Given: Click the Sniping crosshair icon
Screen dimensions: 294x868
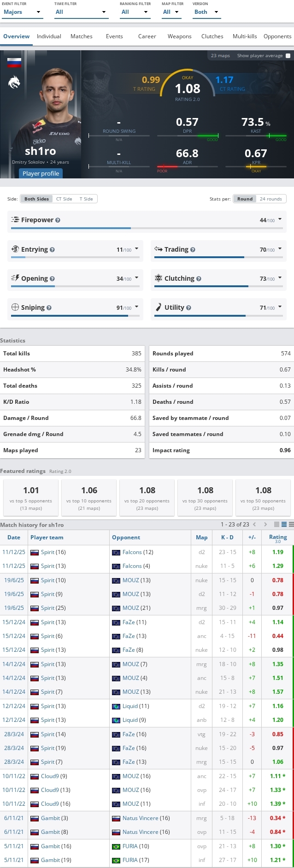Looking at the screenshot, I should click(x=15, y=307).
